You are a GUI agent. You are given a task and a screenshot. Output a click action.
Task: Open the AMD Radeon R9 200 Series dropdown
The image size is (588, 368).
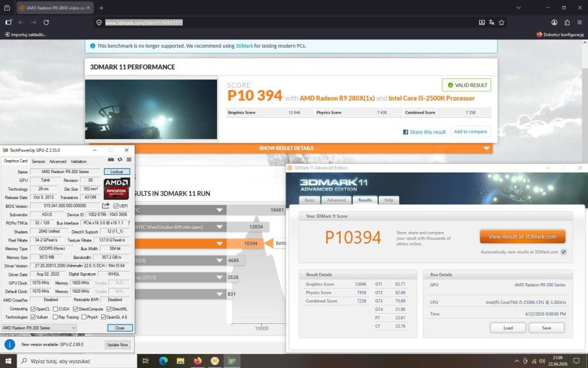pos(39,328)
